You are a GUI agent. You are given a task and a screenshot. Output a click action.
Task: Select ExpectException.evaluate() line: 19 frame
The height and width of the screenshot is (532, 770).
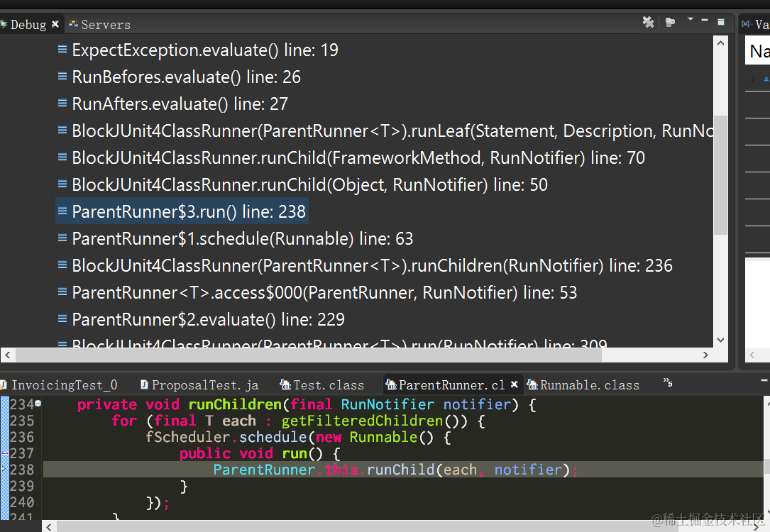(205, 50)
